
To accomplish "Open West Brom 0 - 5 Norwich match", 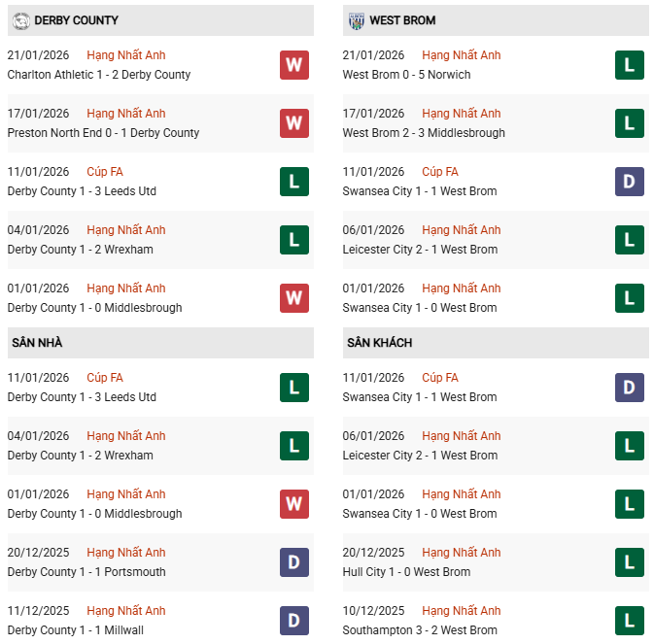I will point(406,75).
